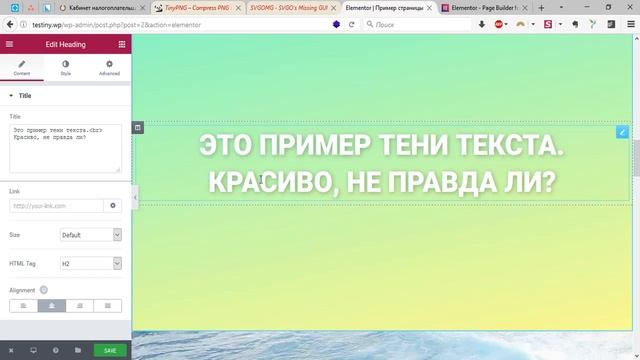Open the HTML Tag dropdown
Viewport: 640px width, 360px height.
[x=91, y=264]
